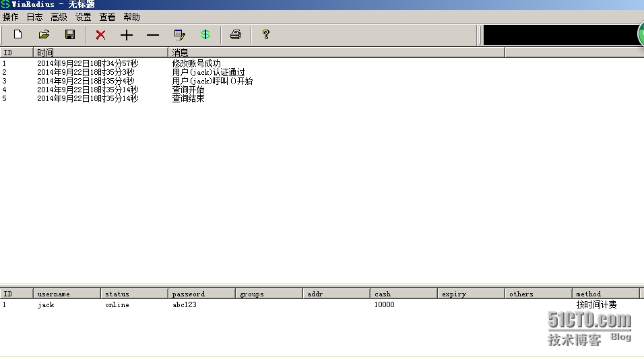Remove account with the minus icon

coord(153,35)
